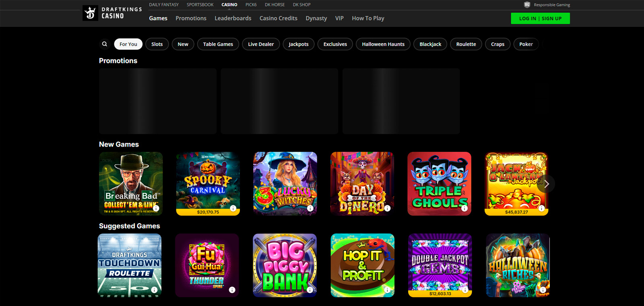Screen dimensions: 644x306
Task: Open info icon on Hop It & Profit
Action: [x=387, y=290]
